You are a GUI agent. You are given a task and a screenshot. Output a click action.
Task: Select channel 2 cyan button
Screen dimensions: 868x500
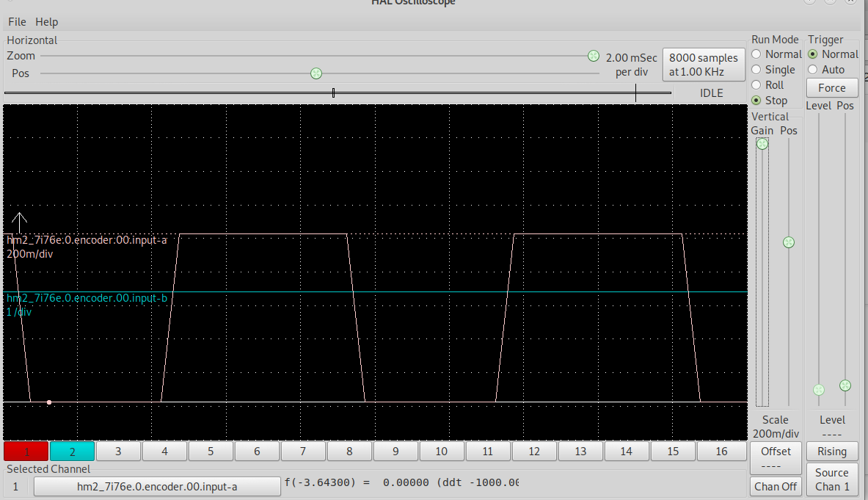(x=72, y=452)
